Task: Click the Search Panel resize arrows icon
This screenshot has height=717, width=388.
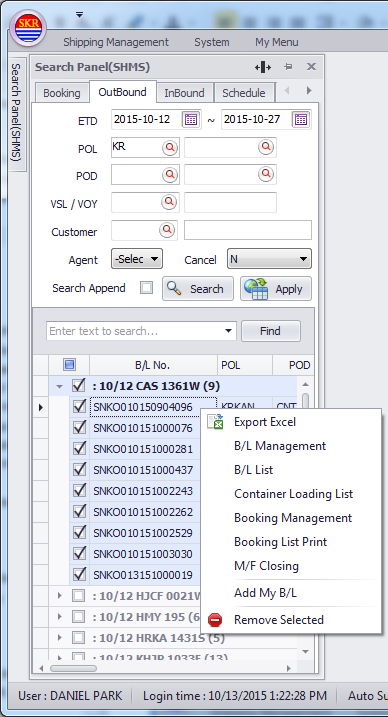Action: 263,67
